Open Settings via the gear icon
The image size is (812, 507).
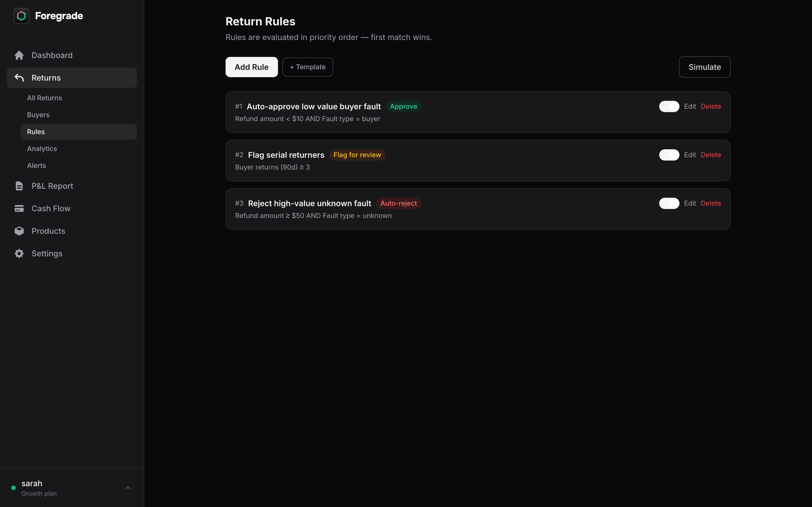click(x=19, y=253)
